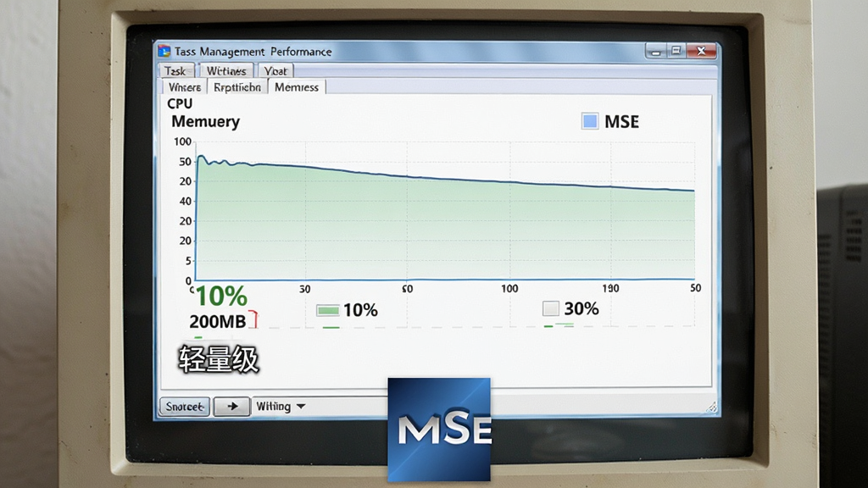
Task: Click the 200MB memory value
Action: pyautogui.click(x=218, y=321)
